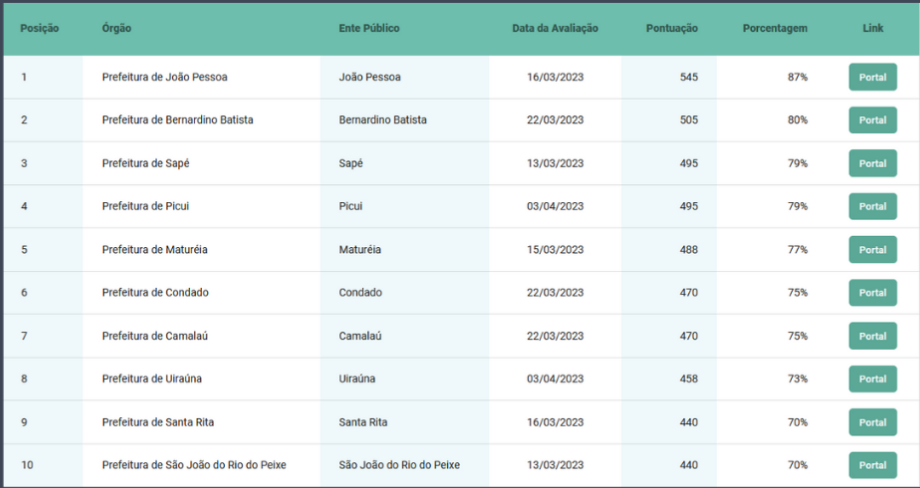920x488 pixels.
Task: Open Portal link for Maturéia
Action: pyautogui.click(x=872, y=249)
